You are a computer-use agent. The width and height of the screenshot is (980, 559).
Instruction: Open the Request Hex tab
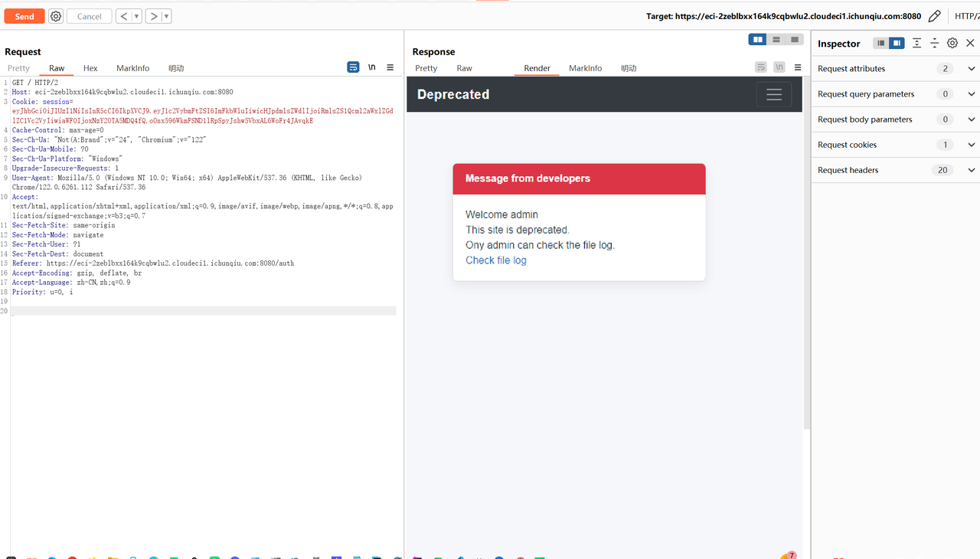[x=90, y=68]
